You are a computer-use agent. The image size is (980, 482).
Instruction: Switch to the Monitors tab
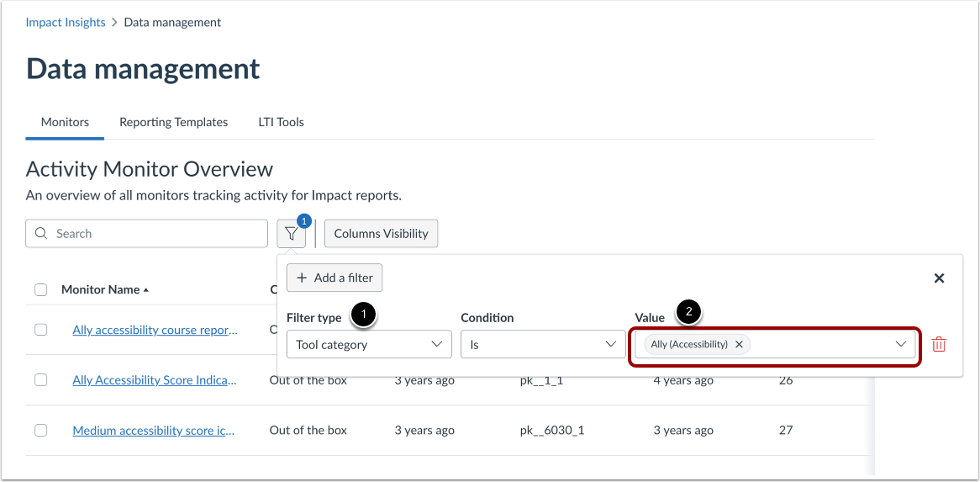tap(65, 122)
